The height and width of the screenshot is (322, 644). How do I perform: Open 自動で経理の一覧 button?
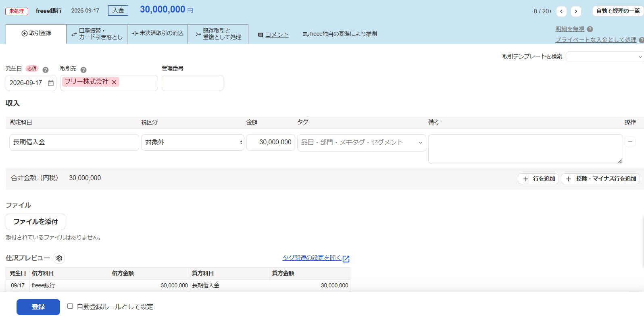coord(618,11)
